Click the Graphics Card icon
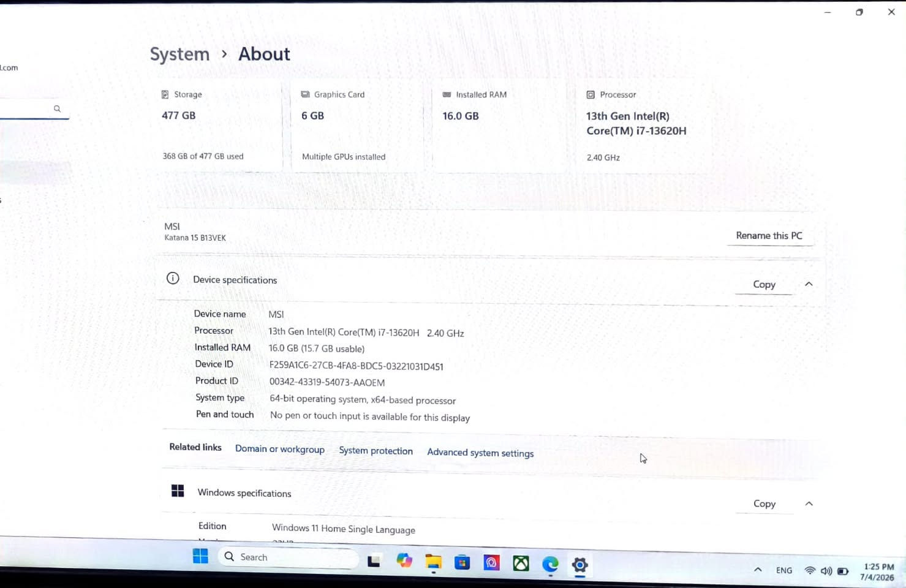Viewport: 906px width, 588px height. pyautogui.click(x=305, y=94)
